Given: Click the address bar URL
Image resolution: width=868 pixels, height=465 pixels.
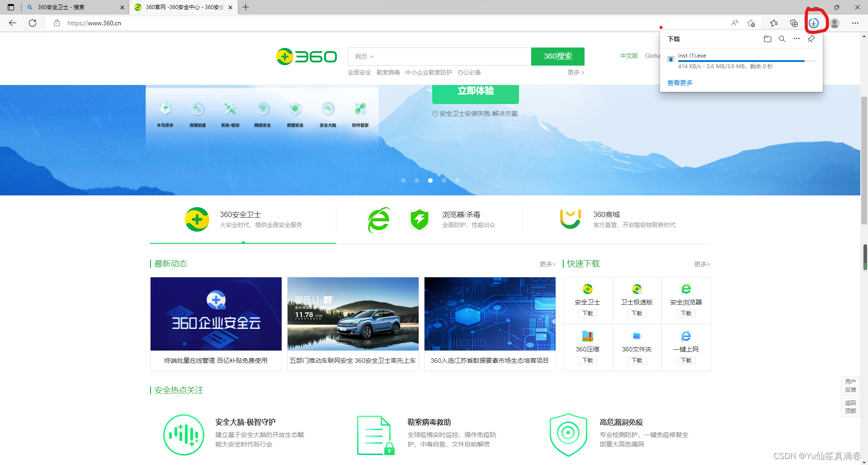Looking at the screenshot, I should (94, 23).
